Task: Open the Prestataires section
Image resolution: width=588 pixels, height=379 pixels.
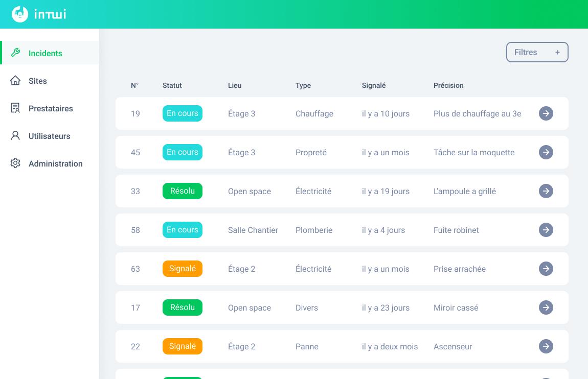Action: click(50, 108)
